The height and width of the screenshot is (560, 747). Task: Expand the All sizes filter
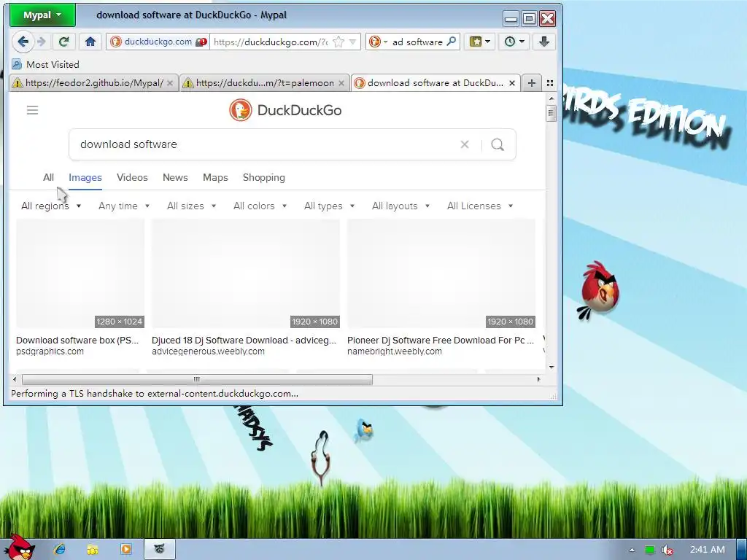192,206
